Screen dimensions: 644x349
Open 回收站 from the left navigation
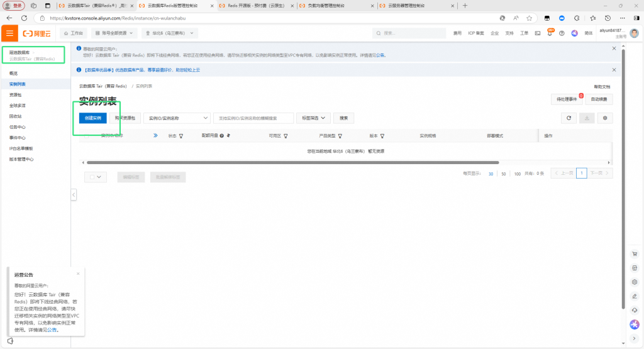click(x=15, y=116)
